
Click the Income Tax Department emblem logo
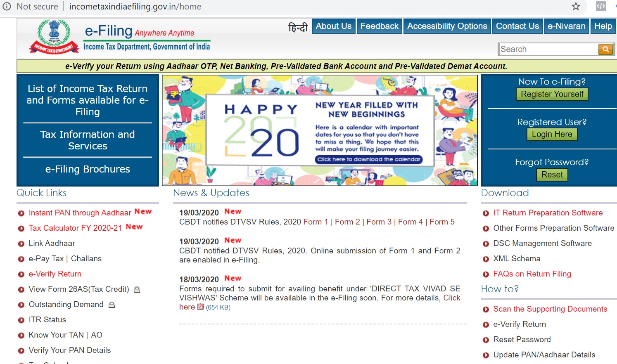54,36
